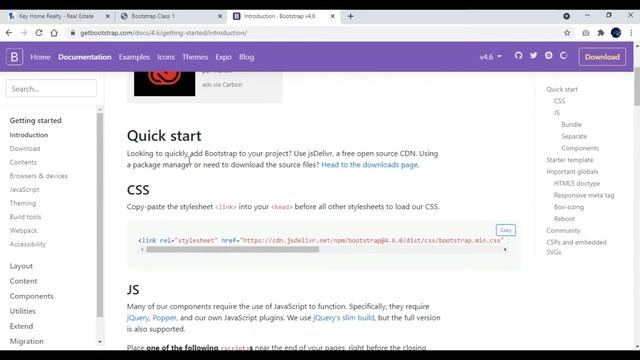Screen dimensions: 640x360
Task: Open the jQuery link
Action: [x=138, y=318]
